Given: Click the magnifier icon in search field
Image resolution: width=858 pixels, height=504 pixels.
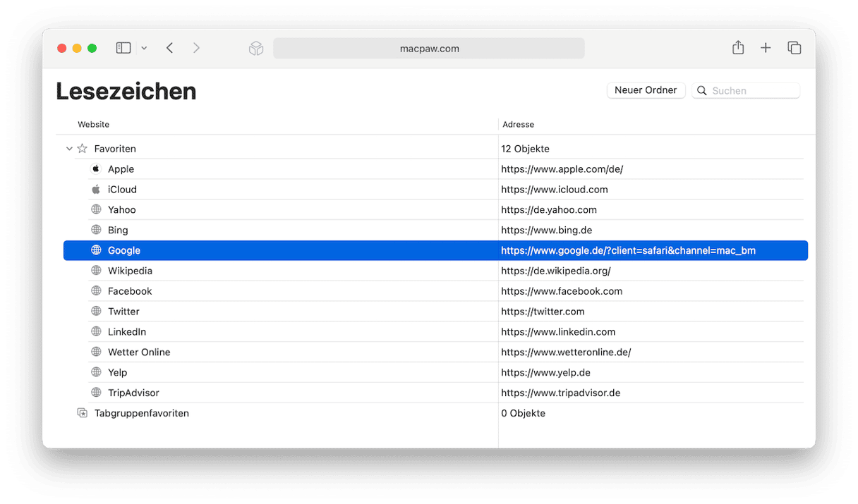Looking at the screenshot, I should click(x=702, y=90).
